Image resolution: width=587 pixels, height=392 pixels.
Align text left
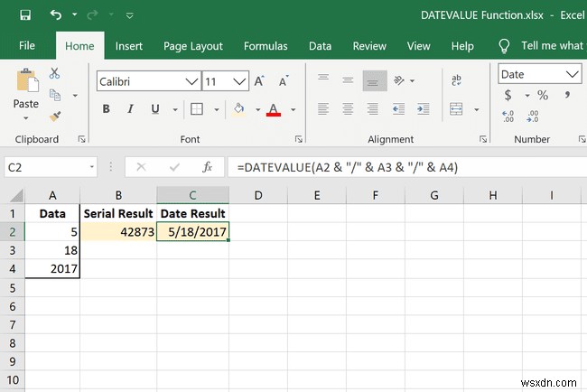[x=323, y=109]
